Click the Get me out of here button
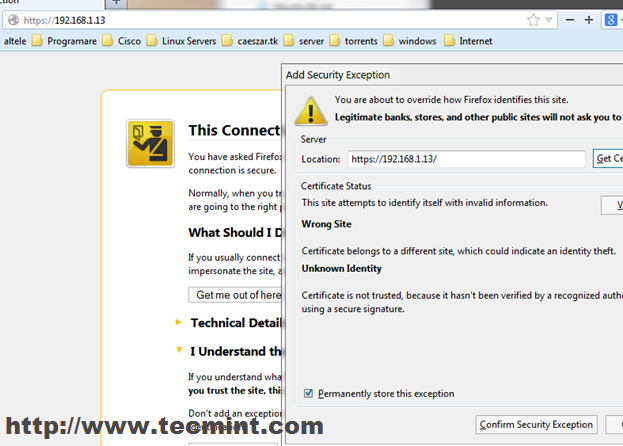This screenshot has width=623, height=446. coord(235,295)
